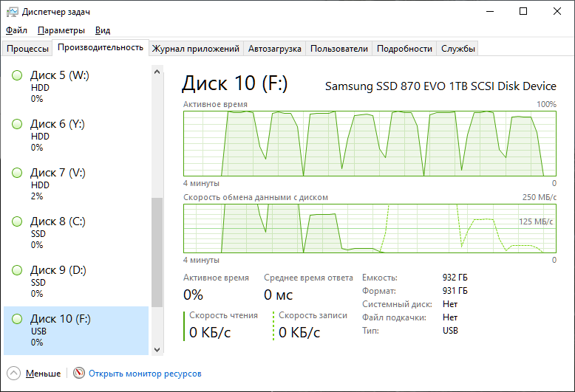The image size is (575, 392).
Task: Open the Параметры menu
Action: point(61,30)
